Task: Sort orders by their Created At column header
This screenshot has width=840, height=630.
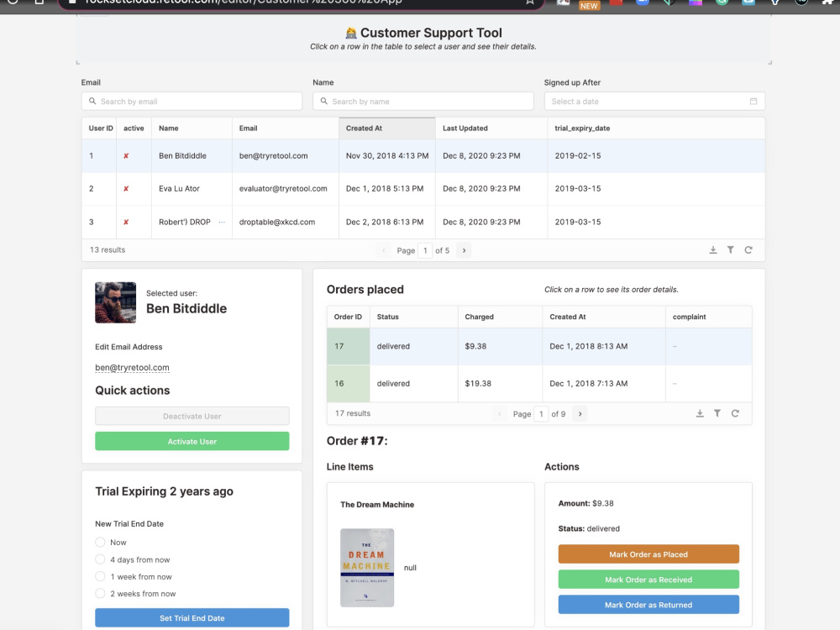Action: tap(604, 318)
